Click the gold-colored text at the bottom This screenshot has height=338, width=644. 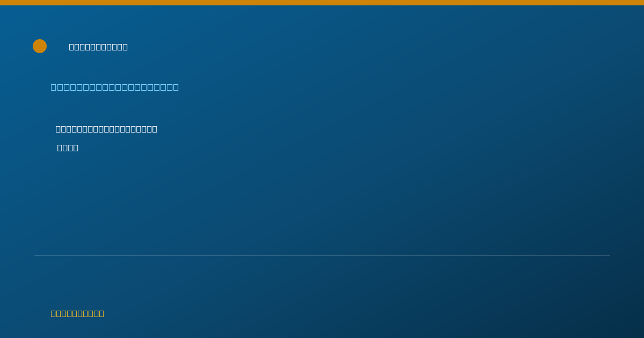point(77,313)
